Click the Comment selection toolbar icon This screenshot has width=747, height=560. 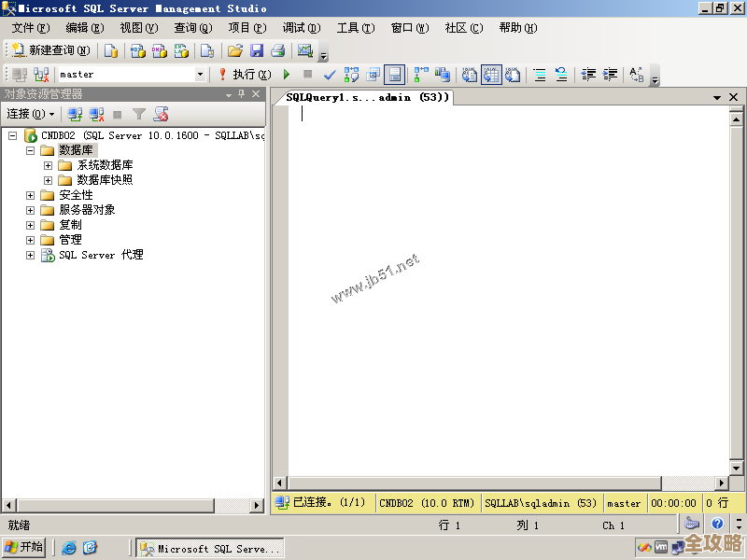[x=540, y=74]
